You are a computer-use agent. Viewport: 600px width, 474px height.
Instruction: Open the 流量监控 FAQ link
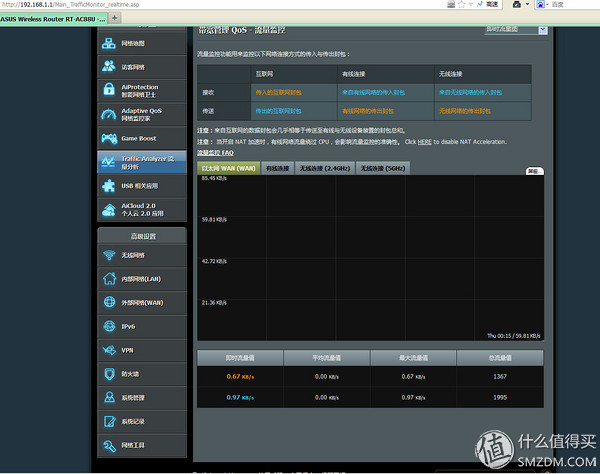pyautogui.click(x=215, y=153)
